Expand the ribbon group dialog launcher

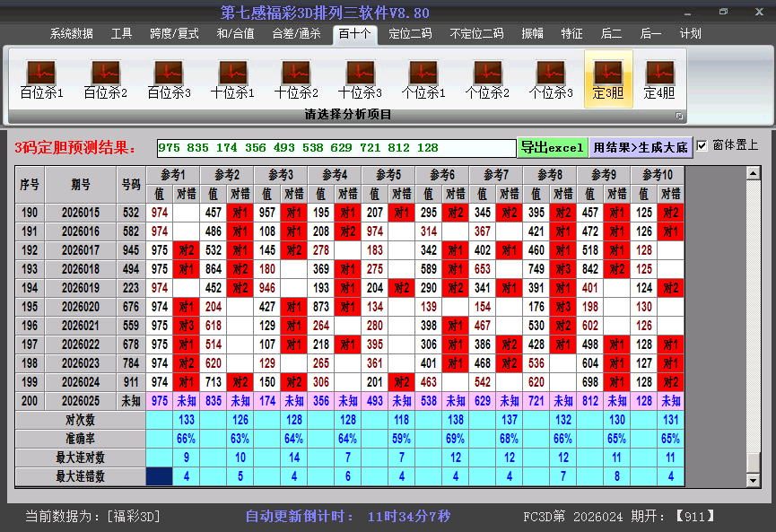(679, 116)
